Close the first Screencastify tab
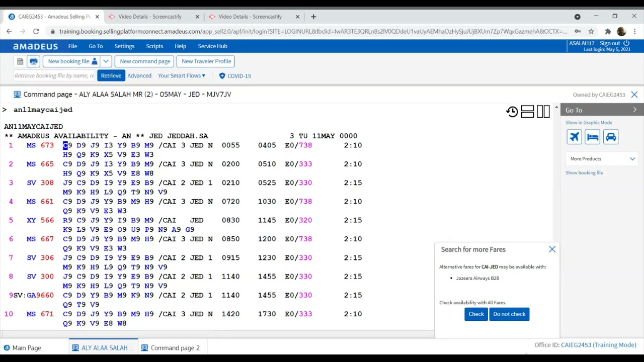Viewport: 644px width, 362px height. 197,17
